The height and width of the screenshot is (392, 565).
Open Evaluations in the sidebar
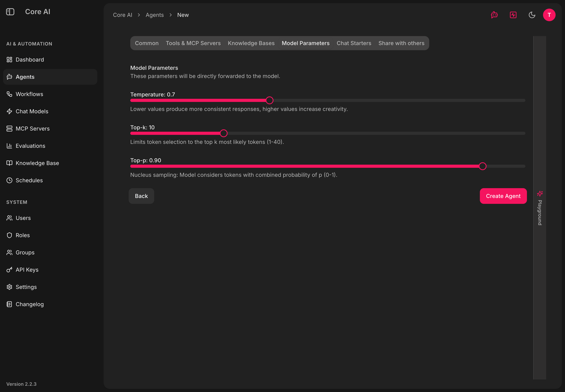(50, 146)
